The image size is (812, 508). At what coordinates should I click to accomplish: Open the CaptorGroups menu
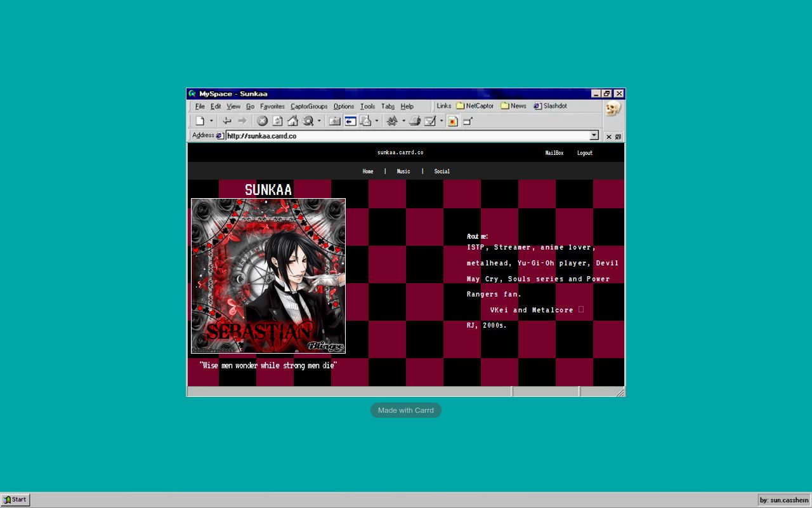click(309, 106)
